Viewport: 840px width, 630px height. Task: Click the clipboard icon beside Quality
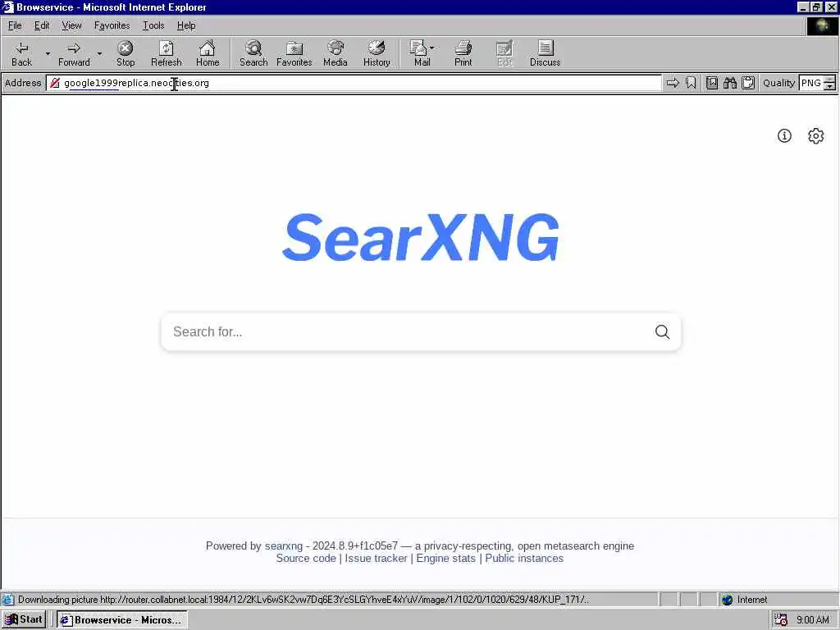coord(748,83)
